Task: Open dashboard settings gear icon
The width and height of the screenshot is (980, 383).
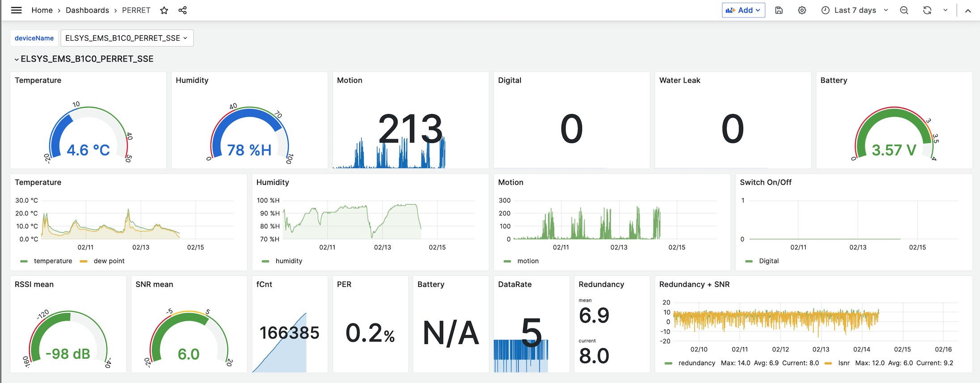Action: 802,10
